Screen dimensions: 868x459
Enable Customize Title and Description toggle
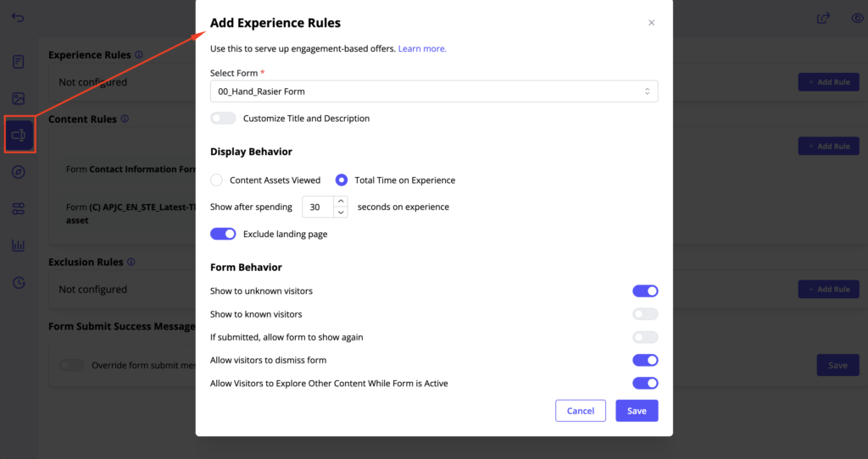[223, 119]
